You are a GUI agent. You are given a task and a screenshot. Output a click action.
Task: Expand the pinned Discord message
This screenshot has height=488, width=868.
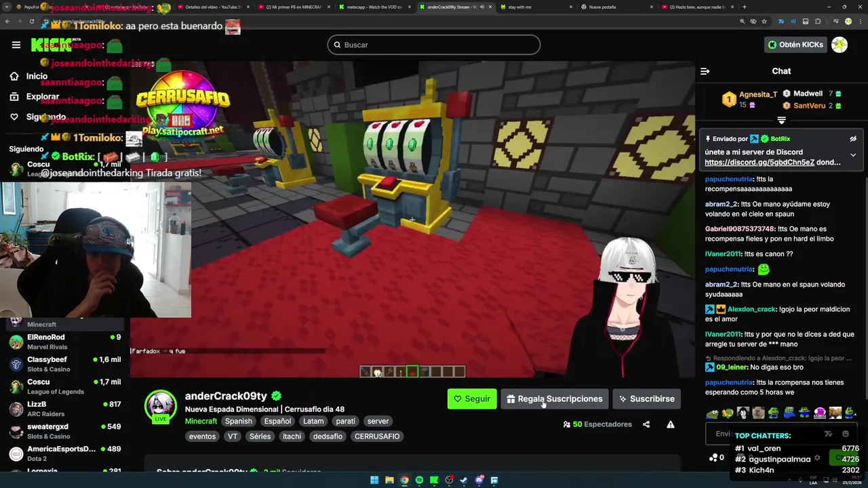pyautogui.click(x=853, y=155)
